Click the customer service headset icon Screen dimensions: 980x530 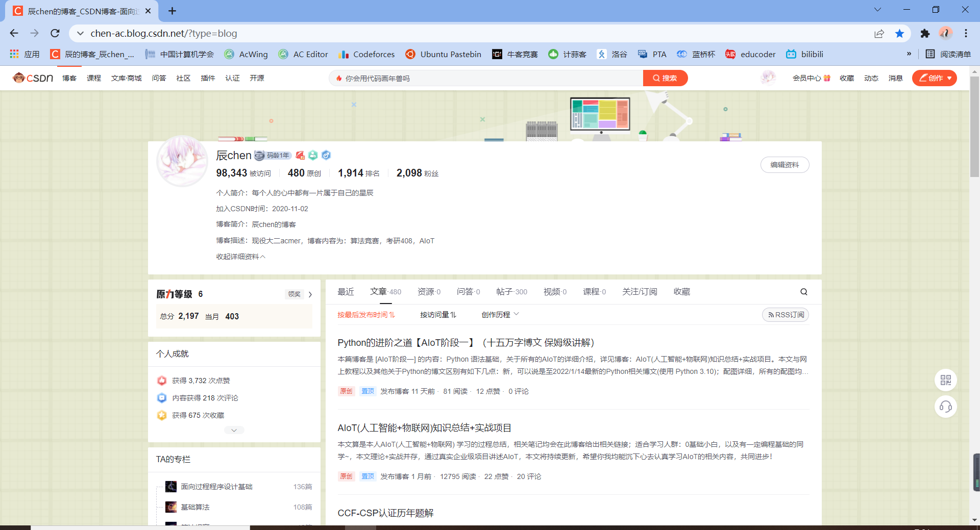click(945, 407)
